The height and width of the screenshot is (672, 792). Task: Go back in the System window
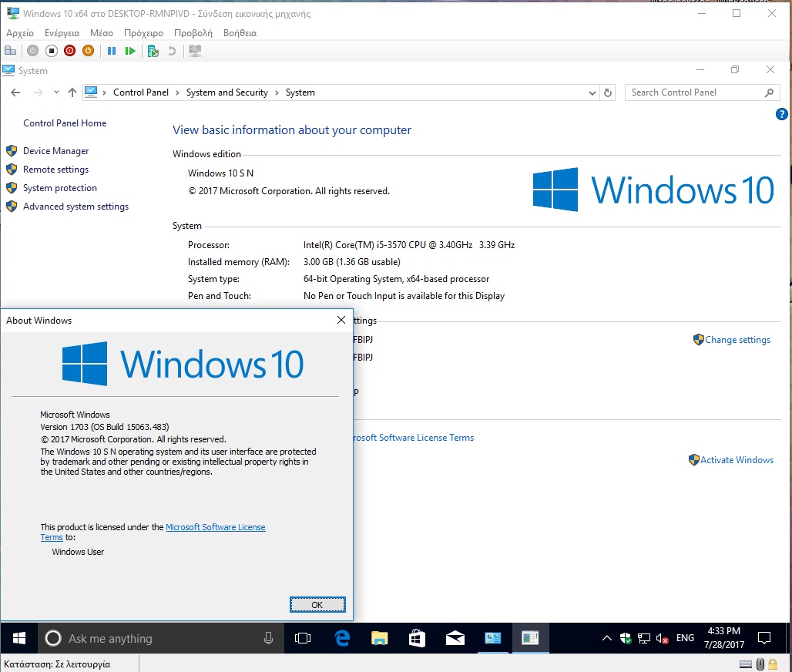(15, 92)
